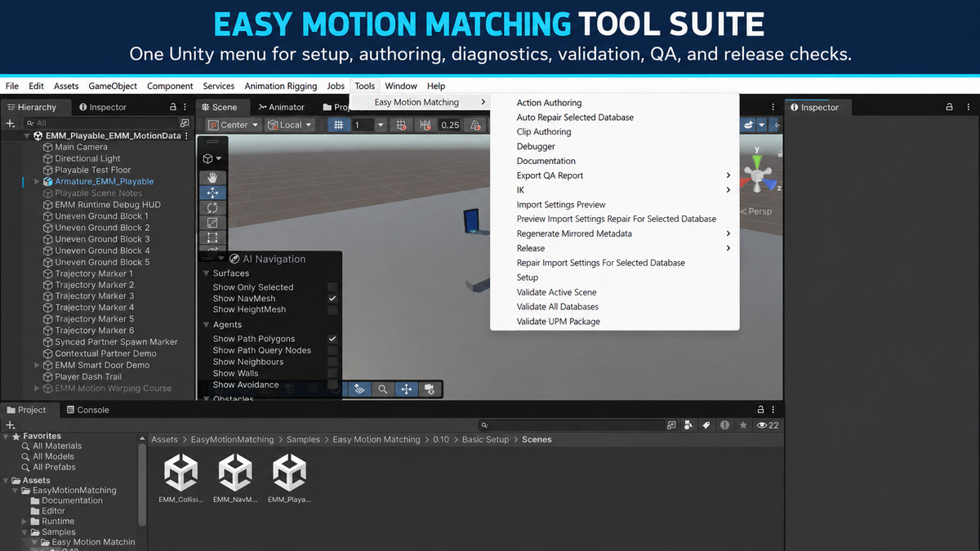The image size is (980, 551).
Task: Expand EMM Smart Door Demo object
Action: point(37,366)
